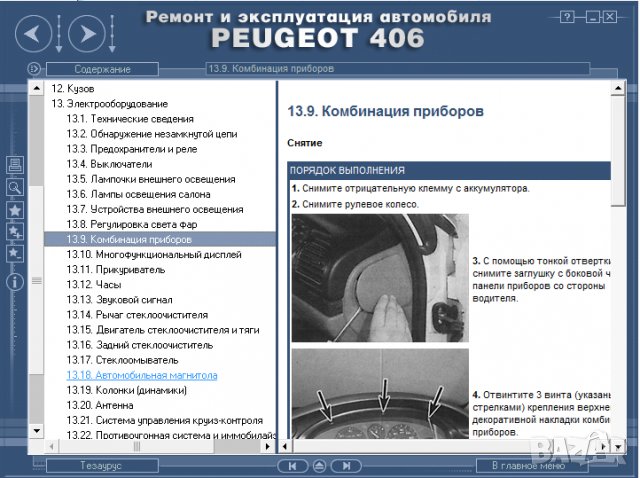640x478 pixels.
Task: Select highlighted 13.9. Комбинация приборов
Action: pyautogui.click(x=160, y=239)
